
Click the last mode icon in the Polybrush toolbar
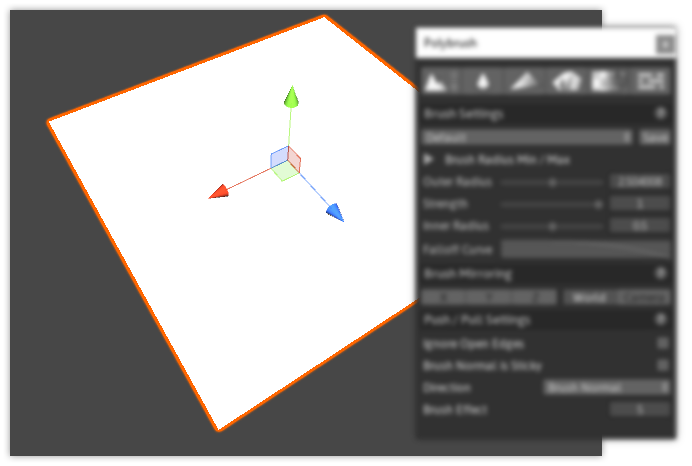(651, 81)
